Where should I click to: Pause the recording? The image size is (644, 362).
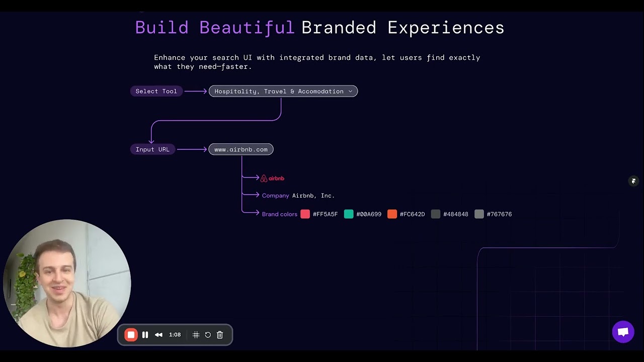(145, 335)
